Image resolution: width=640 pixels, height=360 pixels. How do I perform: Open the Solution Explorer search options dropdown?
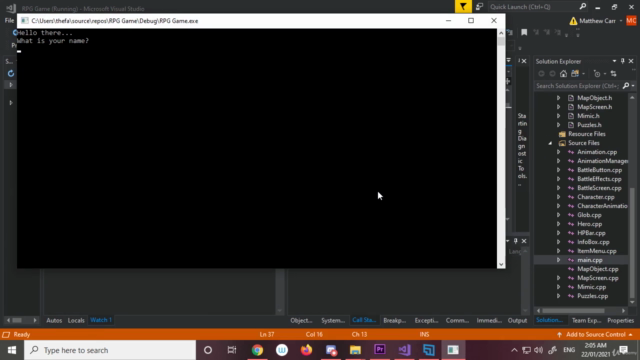(633, 86)
